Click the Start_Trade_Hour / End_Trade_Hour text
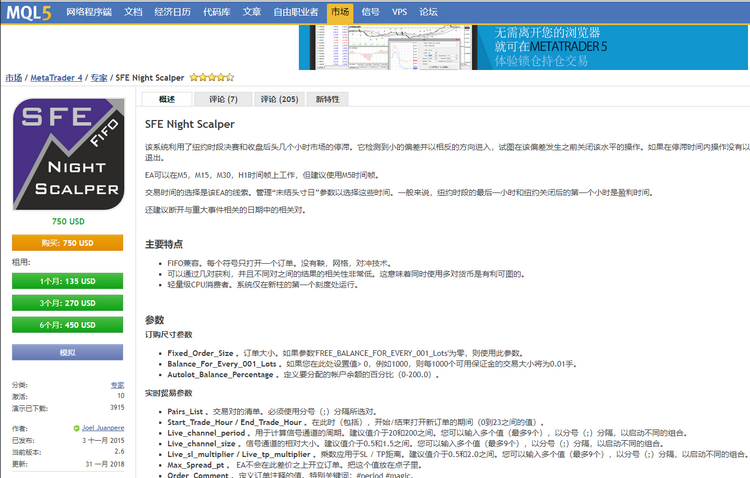Screen dimensions: 750x478 (234, 422)
